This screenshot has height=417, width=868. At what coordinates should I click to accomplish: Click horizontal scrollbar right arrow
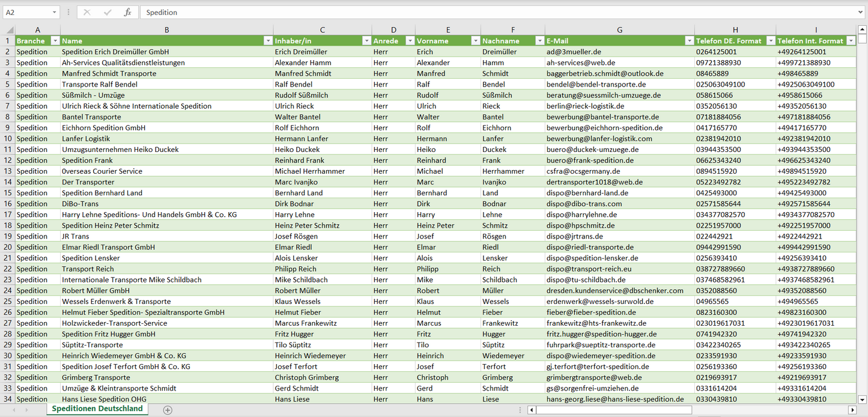click(852, 410)
